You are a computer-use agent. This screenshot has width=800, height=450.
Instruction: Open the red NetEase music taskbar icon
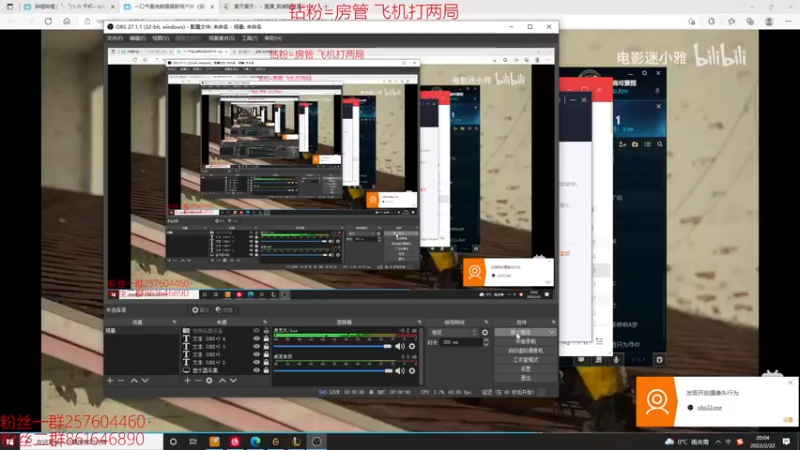(x=235, y=442)
